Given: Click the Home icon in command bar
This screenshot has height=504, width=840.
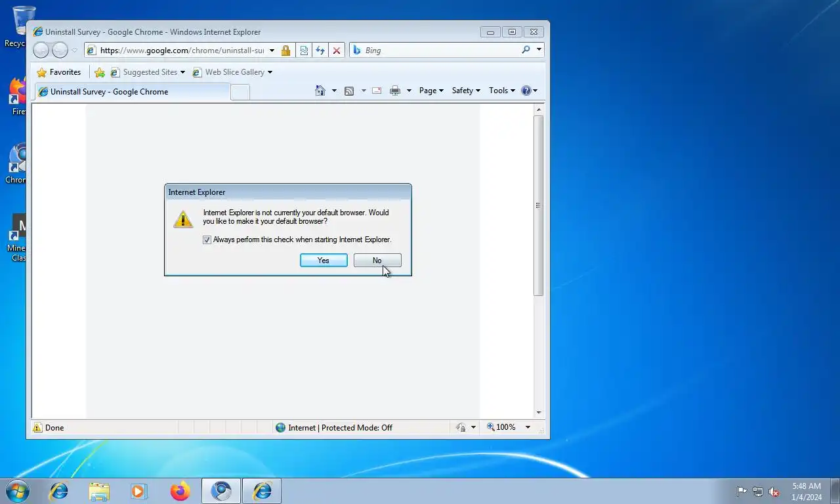Looking at the screenshot, I should click(320, 91).
